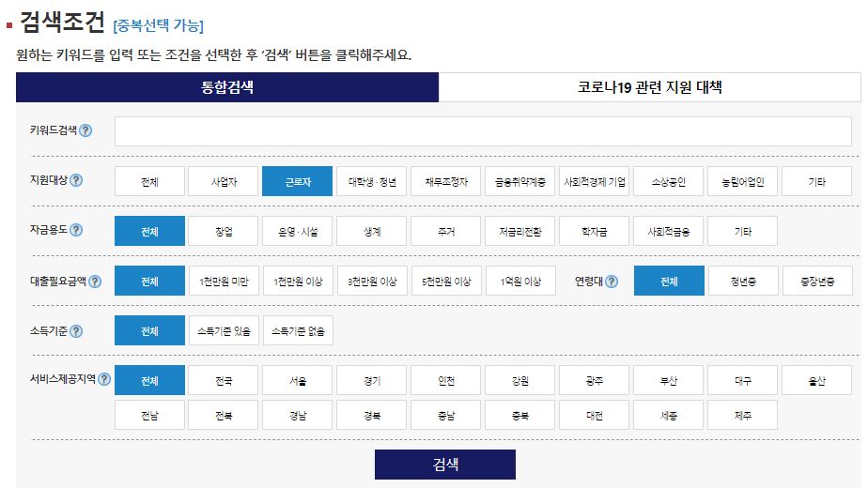Viewport: 868px width, 488px height.
Task: Open help icon next to 서비스제공지역
Action: tap(104, 379)
